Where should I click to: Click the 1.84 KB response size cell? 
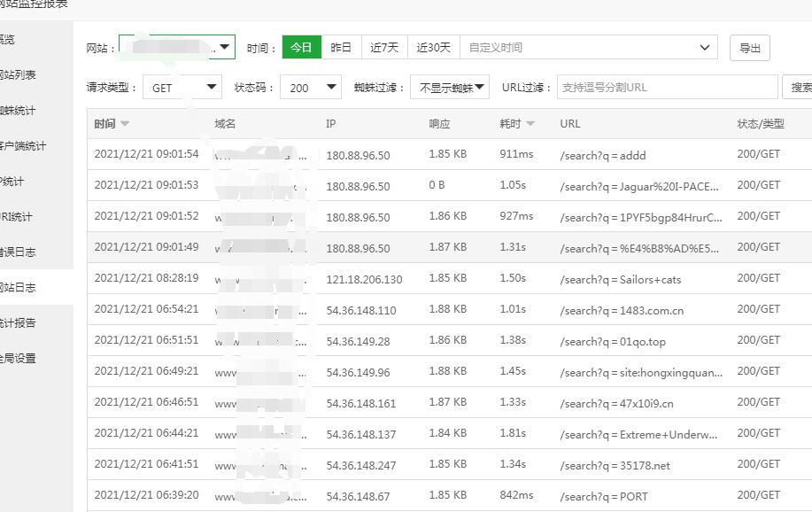447,432
